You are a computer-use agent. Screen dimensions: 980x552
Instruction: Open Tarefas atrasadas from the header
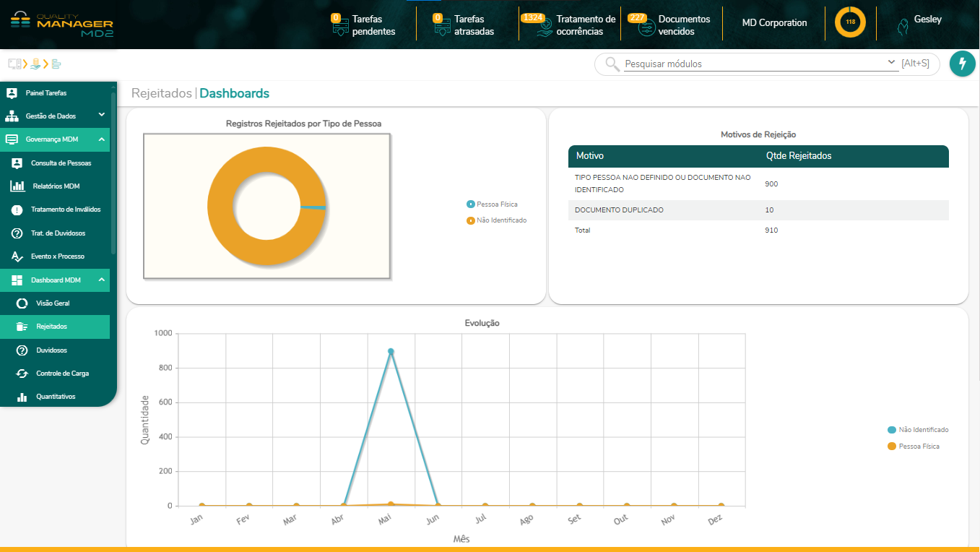(464, 25)
